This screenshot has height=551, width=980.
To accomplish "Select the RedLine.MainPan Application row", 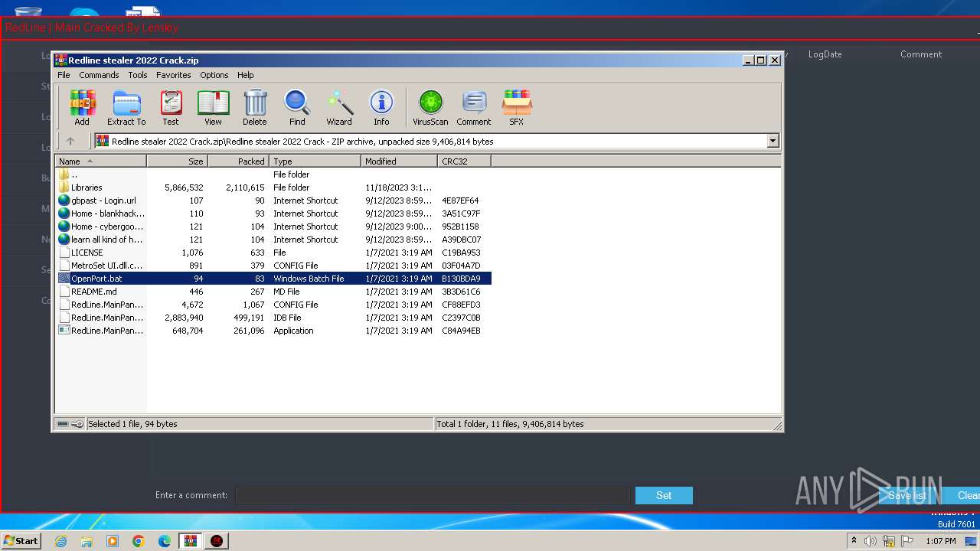I will [x=274, y=331].
